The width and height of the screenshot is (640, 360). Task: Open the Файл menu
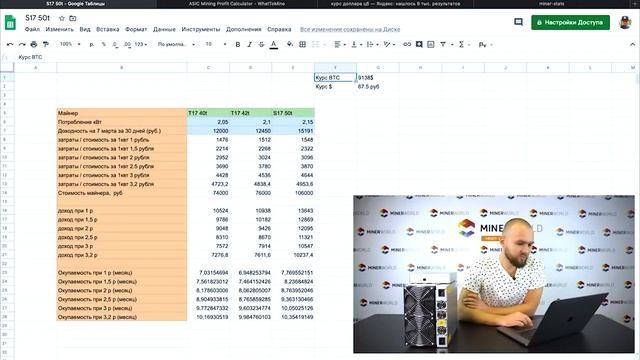point(32,29)
